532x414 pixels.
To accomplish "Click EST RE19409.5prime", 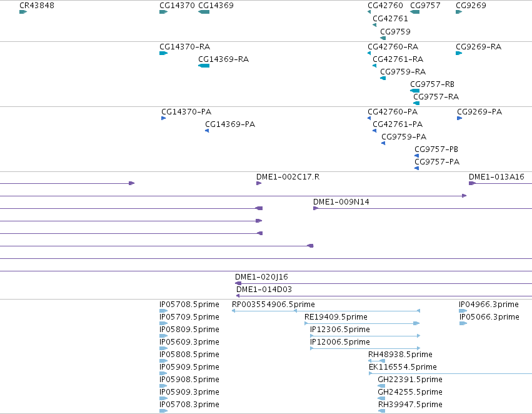I will [x=336, y=317].
